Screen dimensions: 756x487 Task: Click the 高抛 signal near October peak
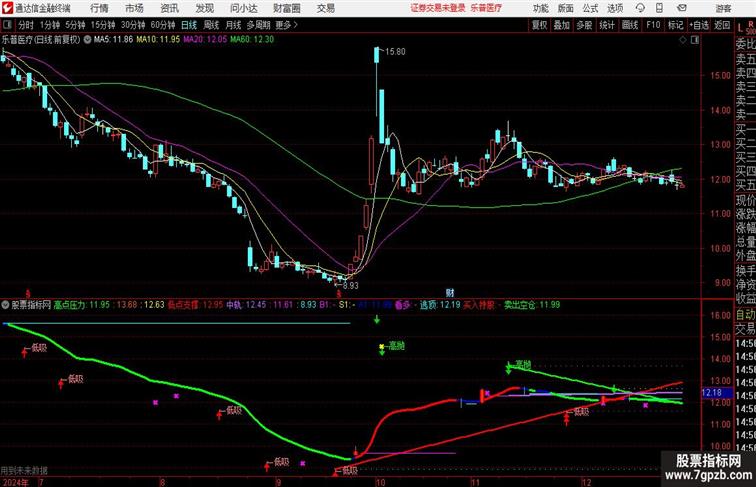coord(397,345)
